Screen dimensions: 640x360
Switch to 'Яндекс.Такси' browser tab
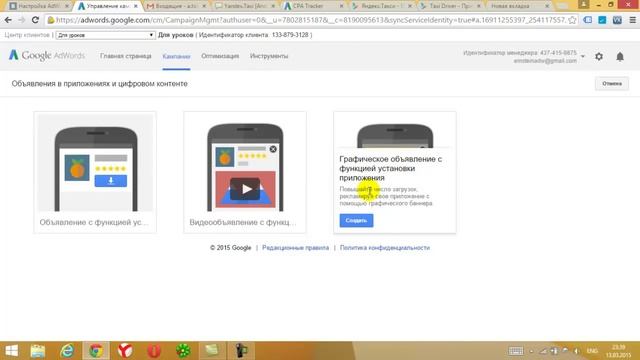tap(382, 6)
